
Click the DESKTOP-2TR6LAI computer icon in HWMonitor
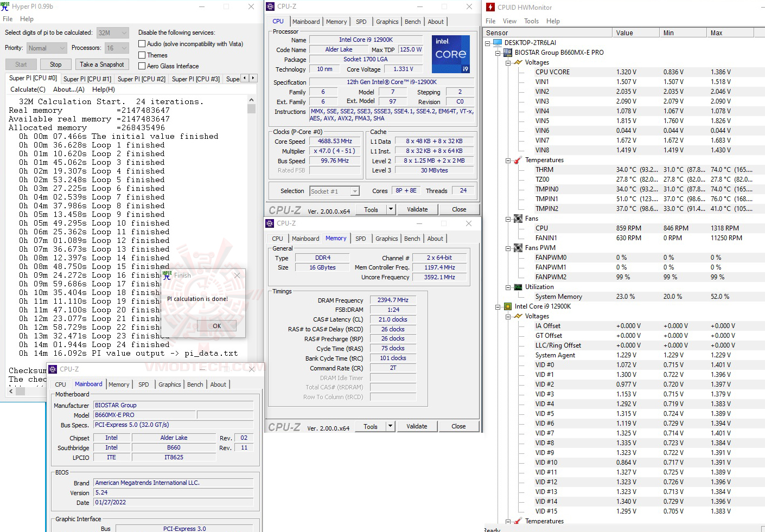click(x=498, y=42)
